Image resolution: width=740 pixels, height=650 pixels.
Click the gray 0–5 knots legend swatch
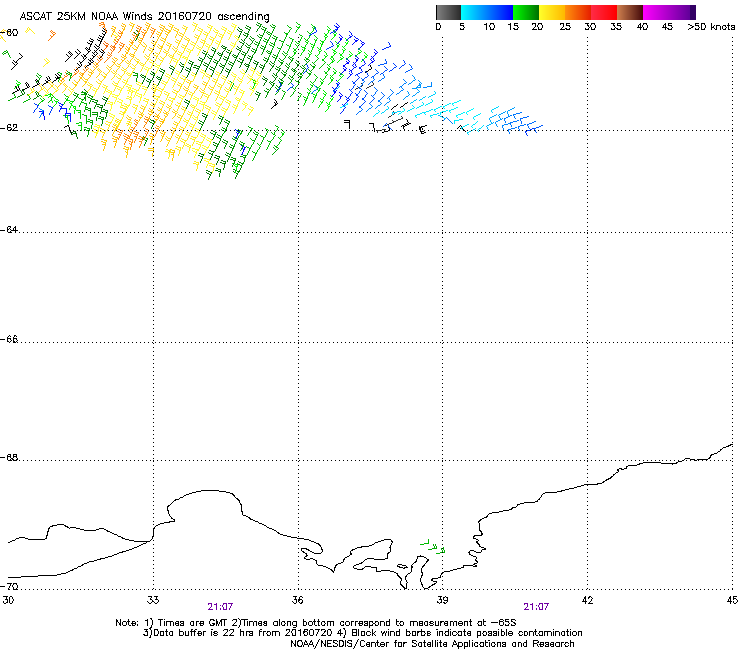[x=448, y=12]
